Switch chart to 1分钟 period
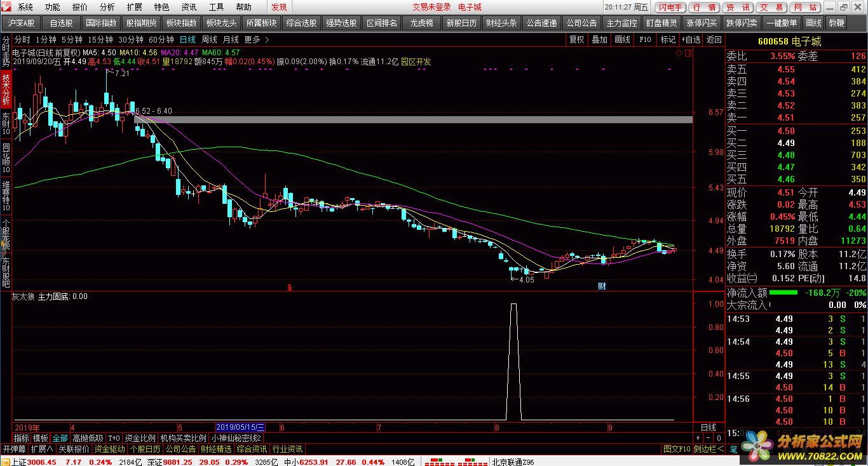The image size is (868, 466). click(x=46, y=39)
